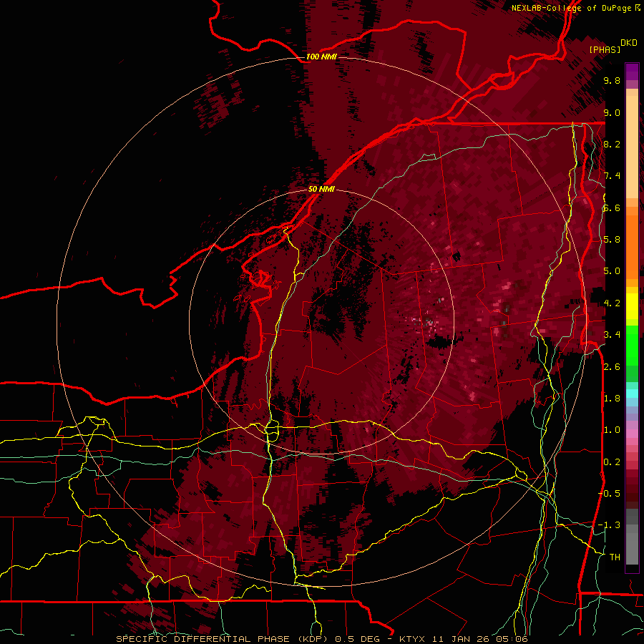644x644 pixels.
Task: Click the 50 NMI range ring label
Action: [321, 190]
